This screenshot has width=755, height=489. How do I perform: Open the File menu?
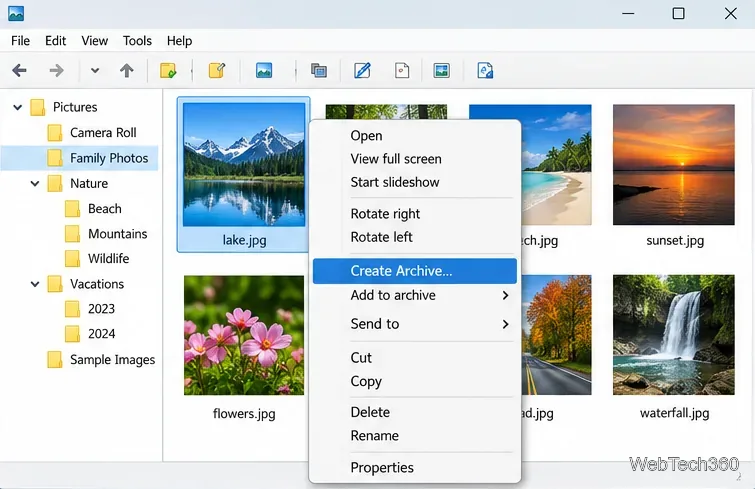point(20,41)
